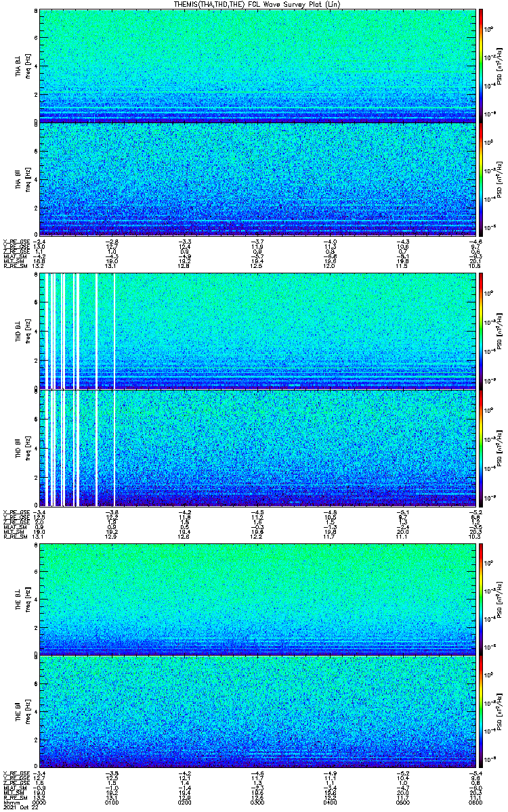Select the THD B-perpendicular spectrogram panel
This screenshot has height=812, width=508.
(x=257, y=331)
